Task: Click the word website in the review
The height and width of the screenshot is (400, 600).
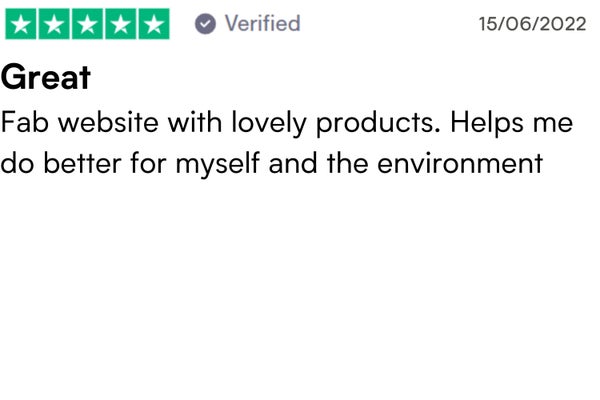Action: tap(108, 122)
